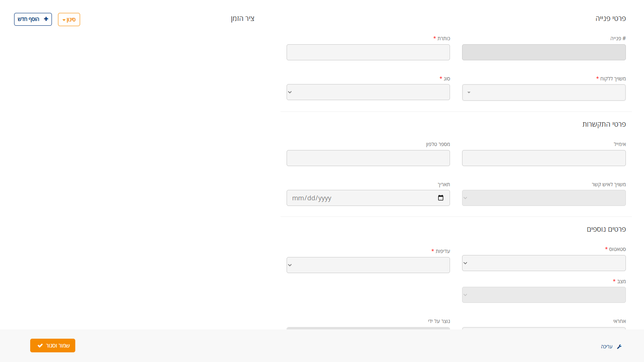Image resolution: width=644 pixels, height=362 pixels.
Task: Click the checkmark icon on שמור וסגור
Action: click(40, 346)
